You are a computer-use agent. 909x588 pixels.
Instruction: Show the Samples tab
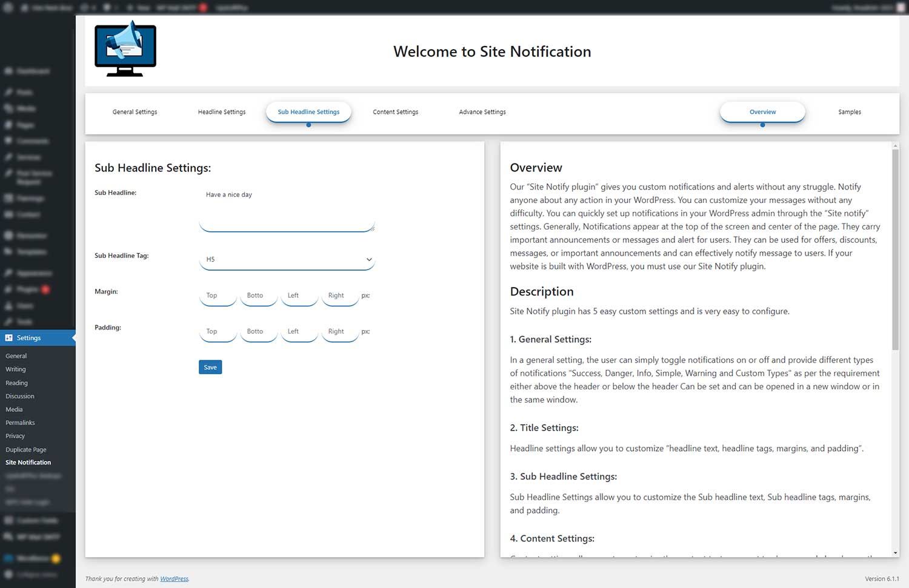[849, 112]
